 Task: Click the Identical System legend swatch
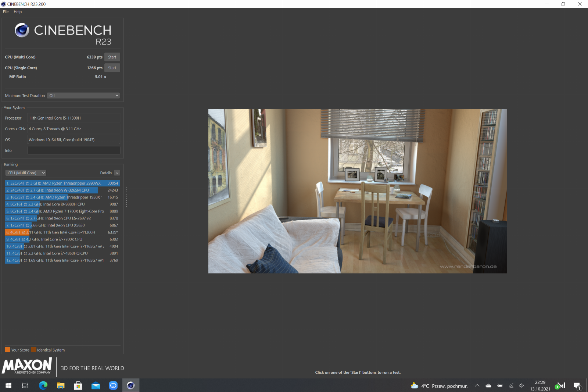click(33, 350)
